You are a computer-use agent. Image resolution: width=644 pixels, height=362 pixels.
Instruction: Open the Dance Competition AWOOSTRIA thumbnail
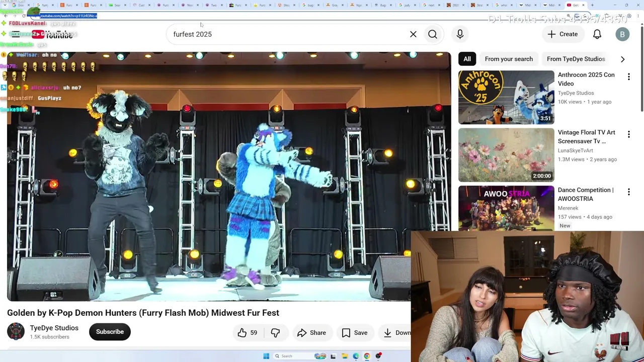click(x=506, y=208)
